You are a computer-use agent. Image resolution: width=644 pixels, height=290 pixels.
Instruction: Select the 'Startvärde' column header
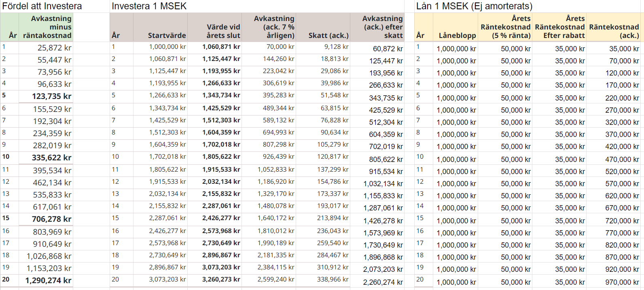167,35
